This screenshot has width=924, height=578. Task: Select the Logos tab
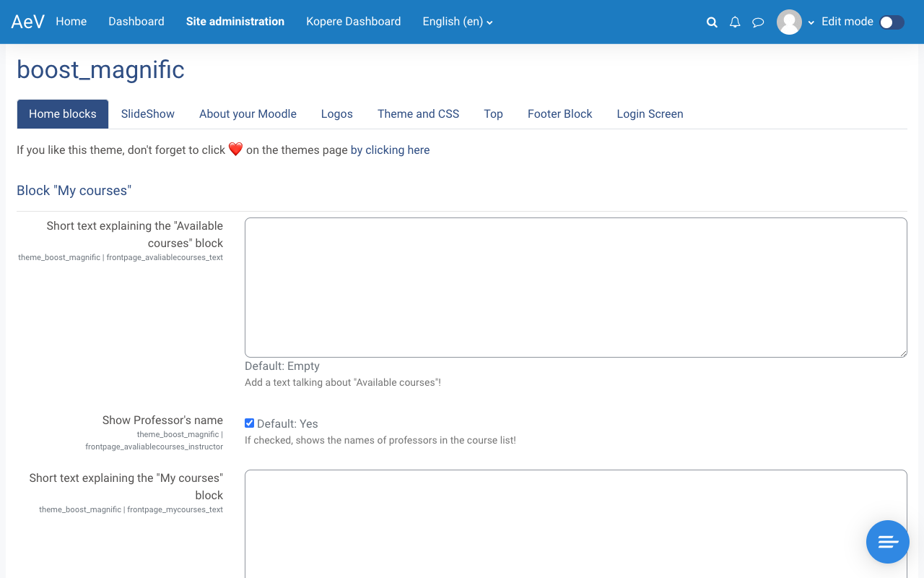point(337,114)
